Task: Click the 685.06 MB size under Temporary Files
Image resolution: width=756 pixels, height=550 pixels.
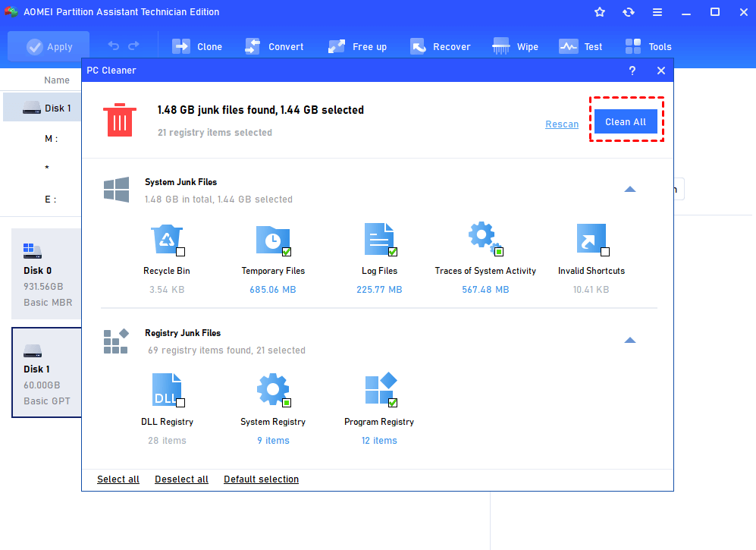Action: pyautogui.click(x=273, y=290)
